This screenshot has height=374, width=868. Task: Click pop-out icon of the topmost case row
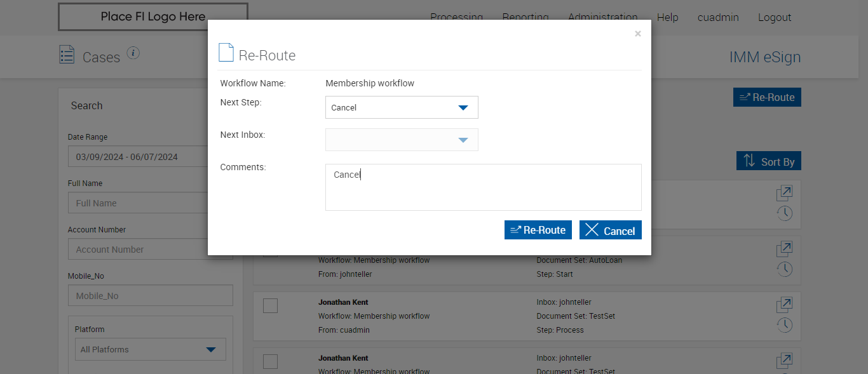tap(784, 192)
